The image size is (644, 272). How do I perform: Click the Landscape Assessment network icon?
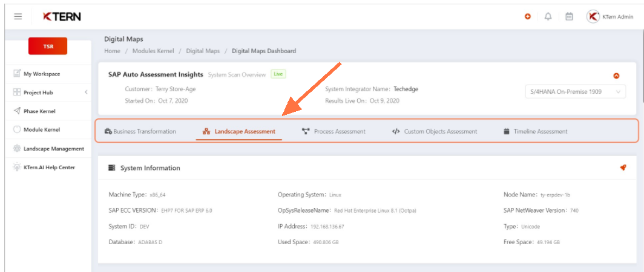click(206, 132)
